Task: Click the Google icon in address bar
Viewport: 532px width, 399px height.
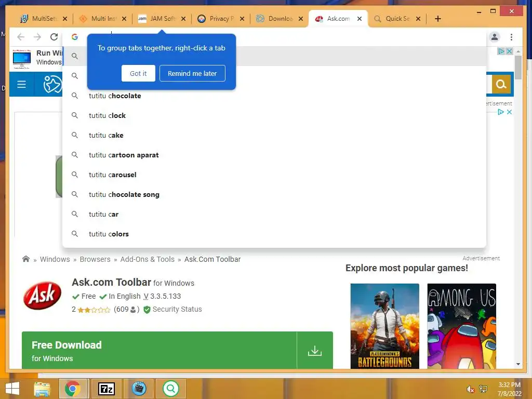Action: point(75,37)
